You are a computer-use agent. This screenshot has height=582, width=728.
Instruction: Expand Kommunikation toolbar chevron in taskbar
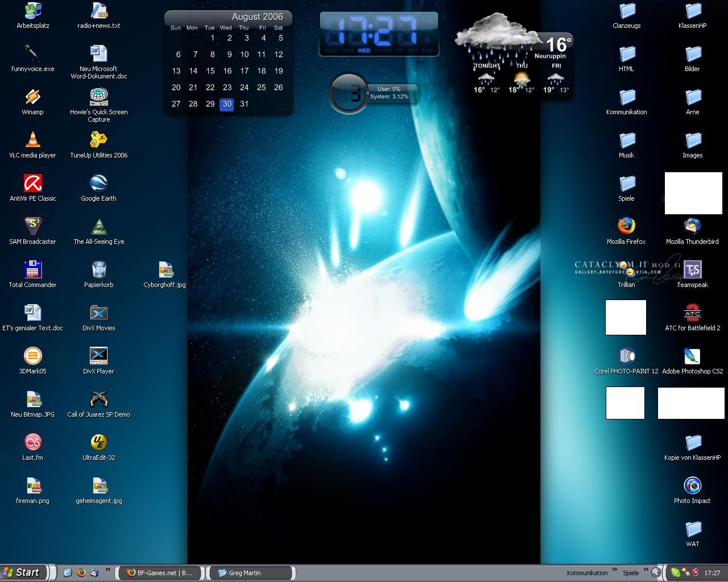pyautogui.click(x=614, y=570)
